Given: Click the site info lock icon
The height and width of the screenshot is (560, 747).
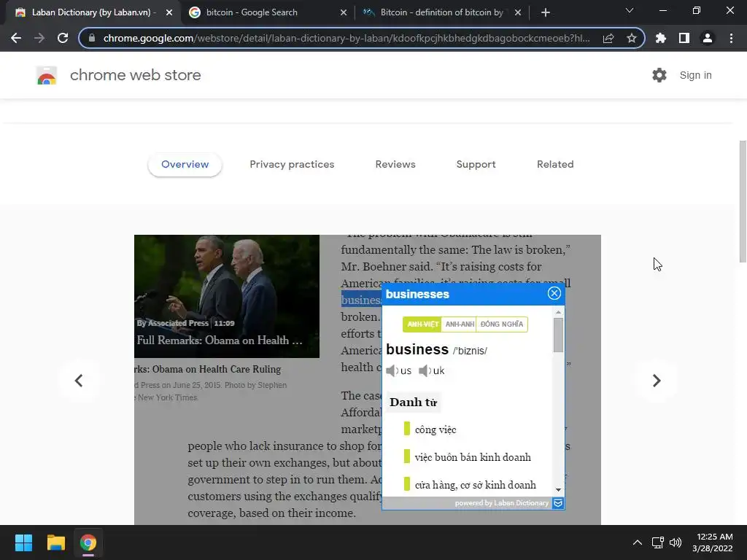Looking at the screenshot, I should coord(91,38).
